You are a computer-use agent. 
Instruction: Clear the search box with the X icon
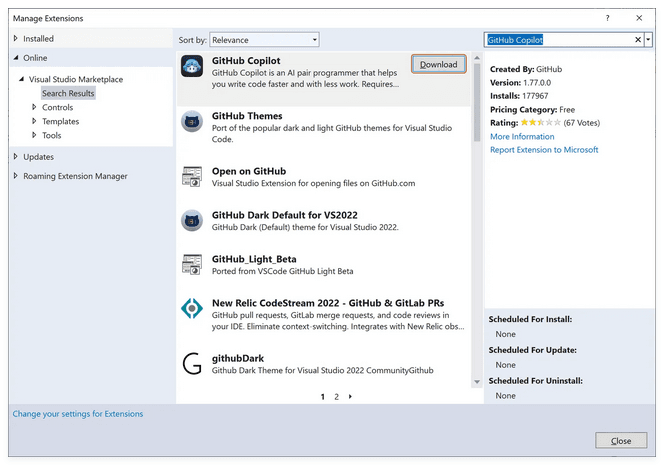click(638, 40)
